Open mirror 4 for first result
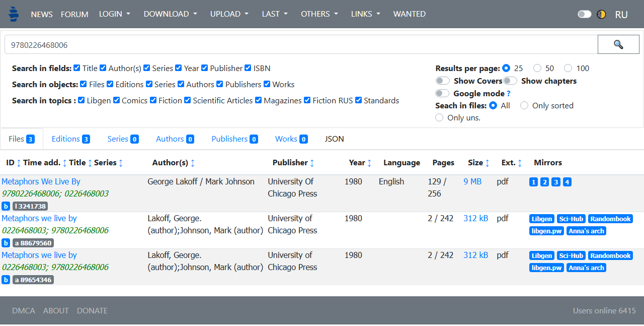 coord(567,182)
